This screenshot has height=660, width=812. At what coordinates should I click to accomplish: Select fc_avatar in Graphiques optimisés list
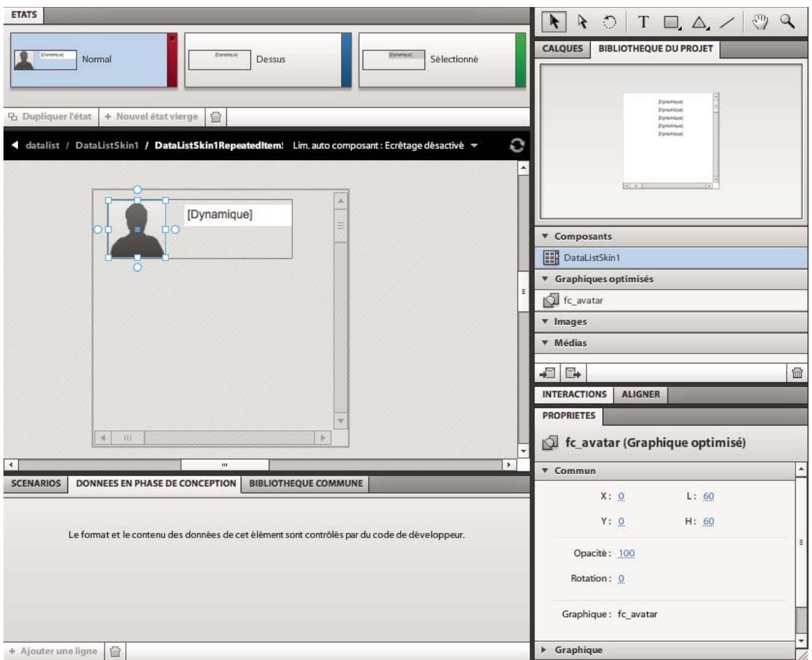[671, 300]
